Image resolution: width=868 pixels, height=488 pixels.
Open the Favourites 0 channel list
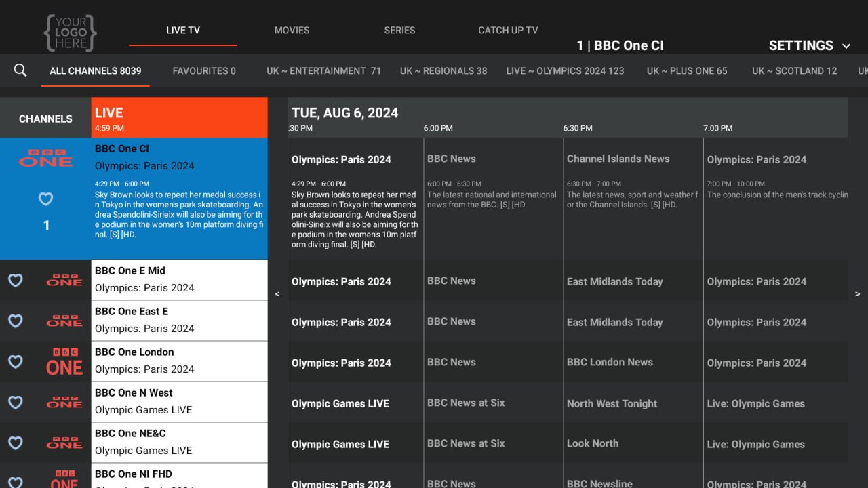(x=204, y=70)
